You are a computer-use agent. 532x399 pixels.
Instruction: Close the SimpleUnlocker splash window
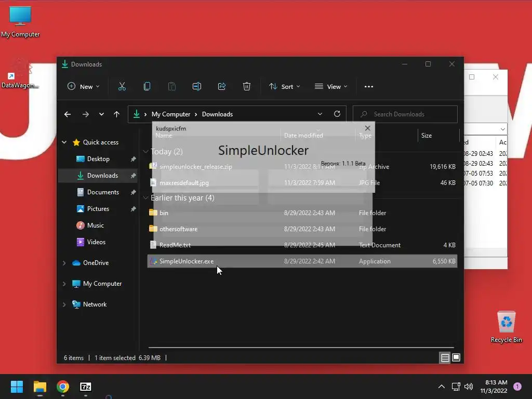367,128
